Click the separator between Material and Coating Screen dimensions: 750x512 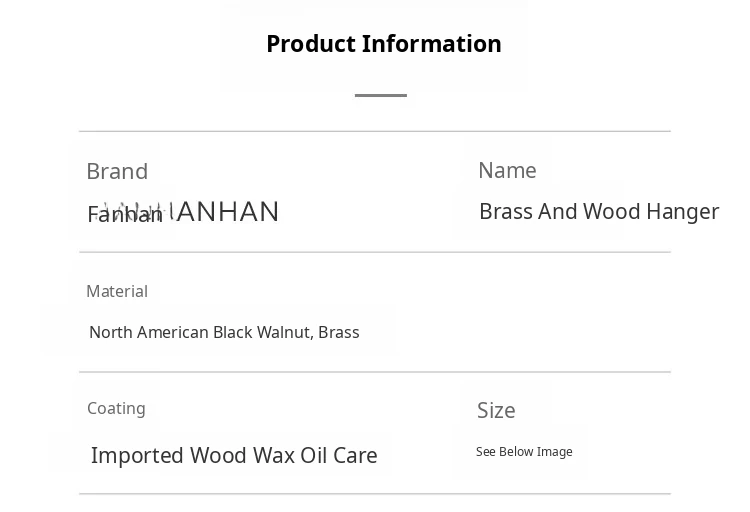point(374,372)
